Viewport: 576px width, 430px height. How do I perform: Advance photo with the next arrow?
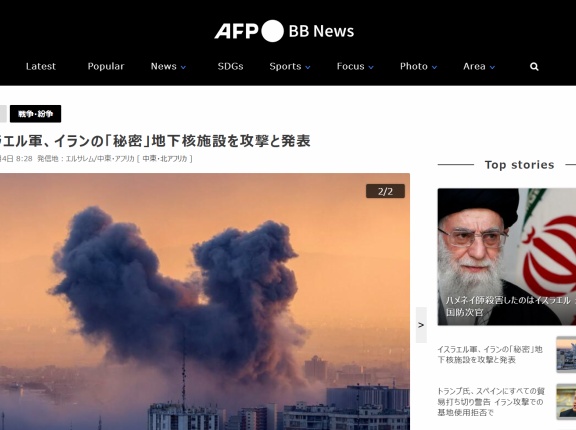tap(421, 325)
